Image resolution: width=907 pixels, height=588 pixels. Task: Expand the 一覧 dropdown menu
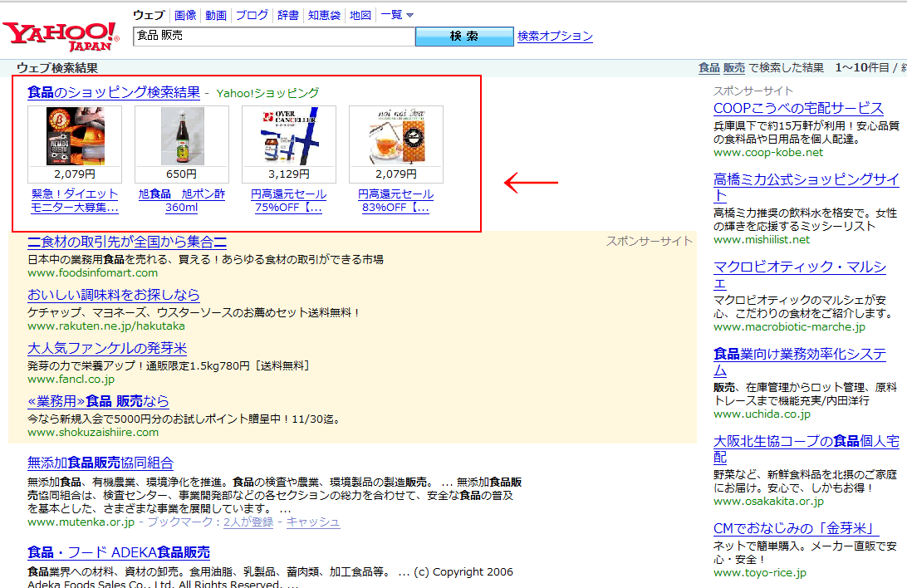(x=397, y=15)
